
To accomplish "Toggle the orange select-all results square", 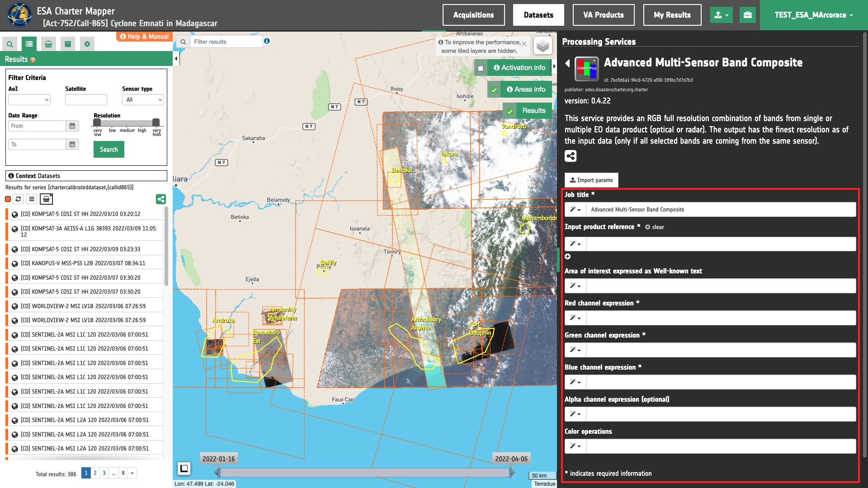I will click(8, 199).
